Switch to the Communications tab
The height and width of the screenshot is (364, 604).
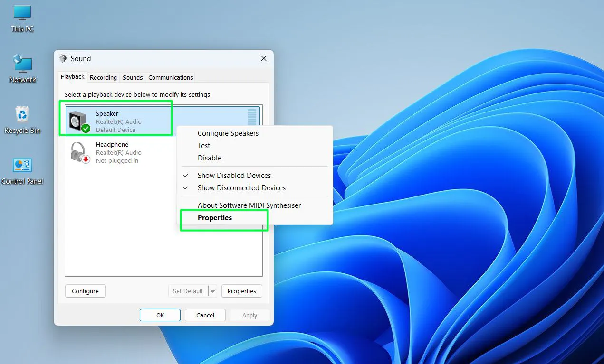tap(170, 77)
